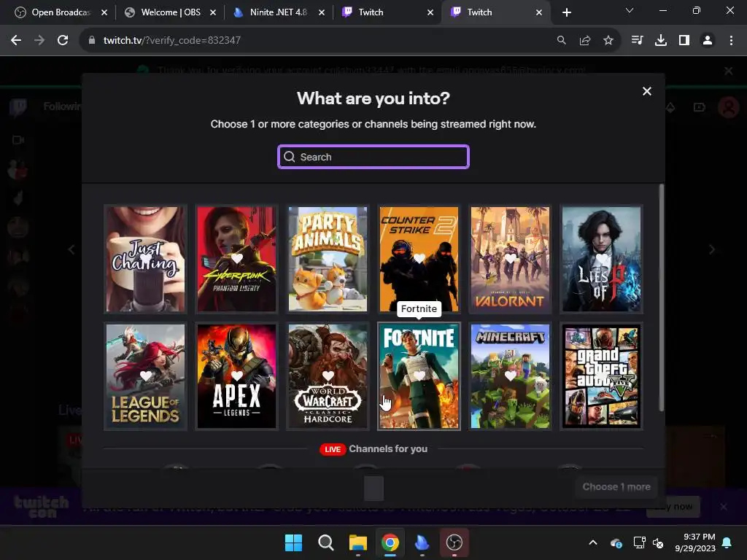747x560 pixels.
Task: Click the twitch.tv address bar URL
Action: coord(172,41)
